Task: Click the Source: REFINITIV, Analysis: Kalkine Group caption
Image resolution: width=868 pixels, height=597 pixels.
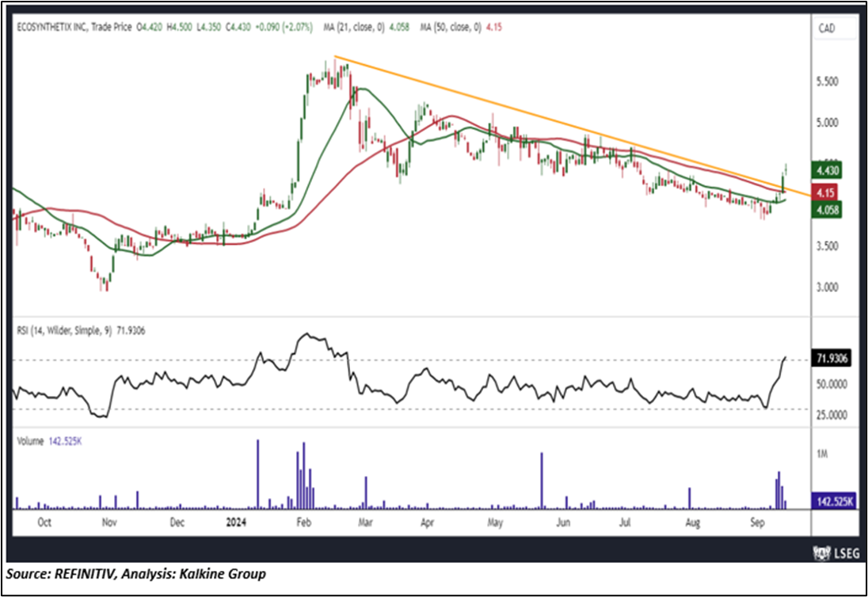Action: 136,574
